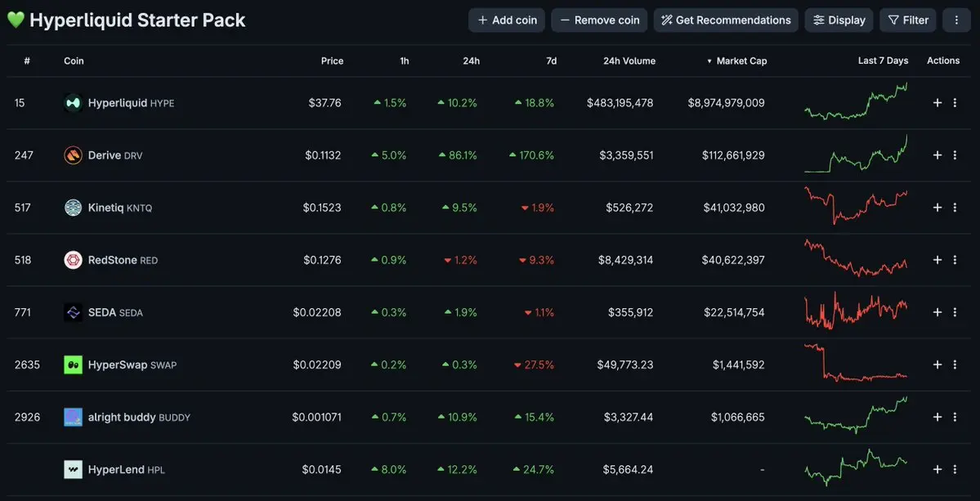Click the HyperSwap SWAP coin logo
The image size is (980, 501).
[73, 365]
